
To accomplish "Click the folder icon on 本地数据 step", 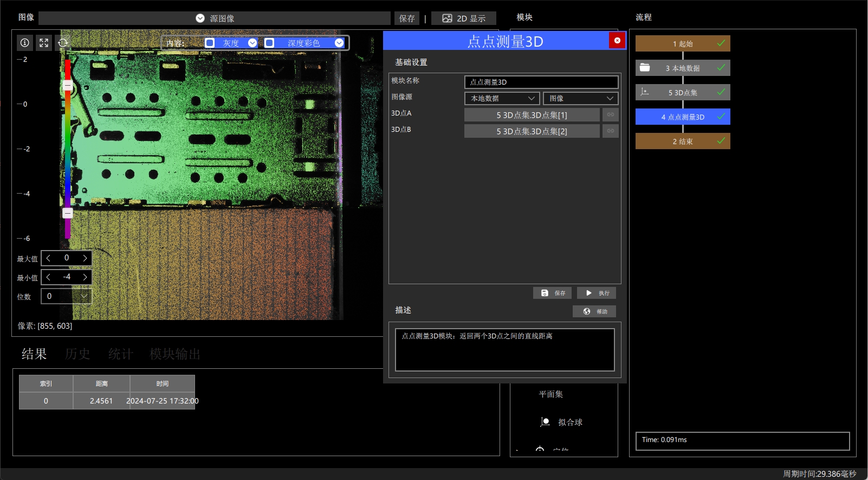I will point(645,68).
